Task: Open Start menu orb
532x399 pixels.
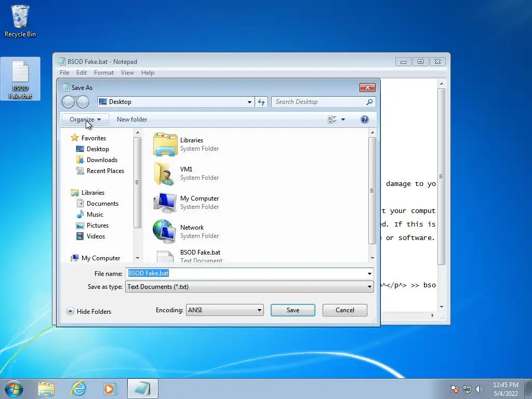Action: (x=14, y=389)
